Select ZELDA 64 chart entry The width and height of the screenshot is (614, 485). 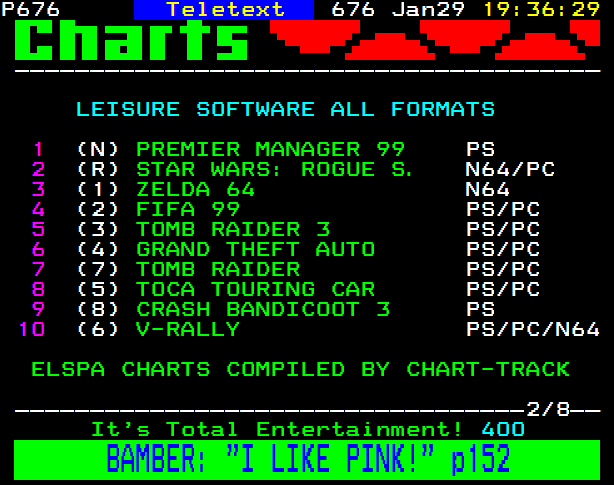[x=195, y=189]
